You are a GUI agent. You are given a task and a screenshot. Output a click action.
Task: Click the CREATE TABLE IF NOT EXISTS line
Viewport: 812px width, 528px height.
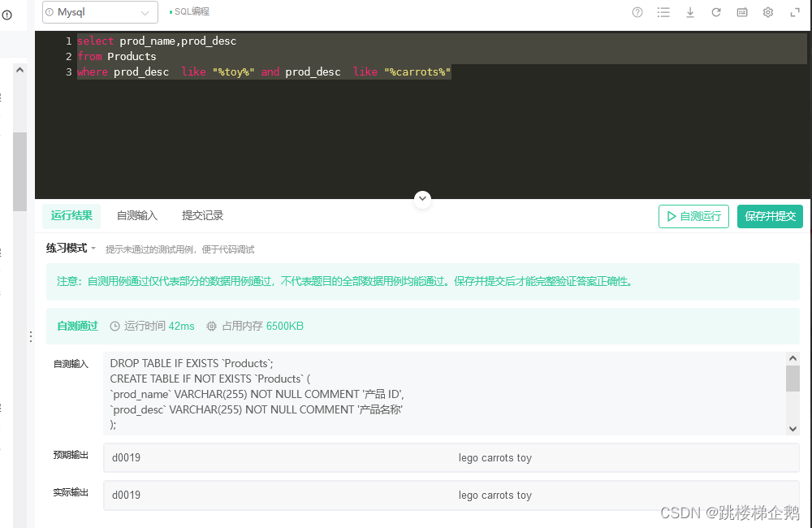coord(210,379)
